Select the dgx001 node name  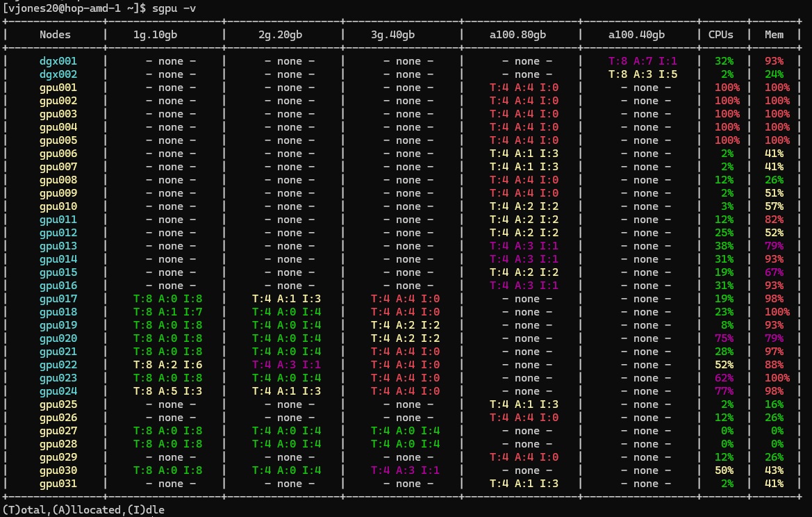(58, 61)
